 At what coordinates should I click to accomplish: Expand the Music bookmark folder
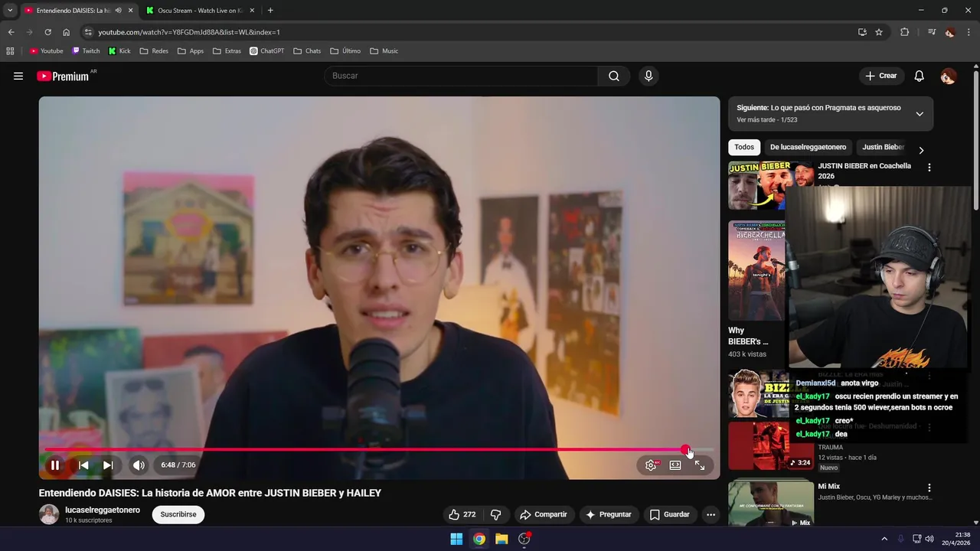pos(384,51)
